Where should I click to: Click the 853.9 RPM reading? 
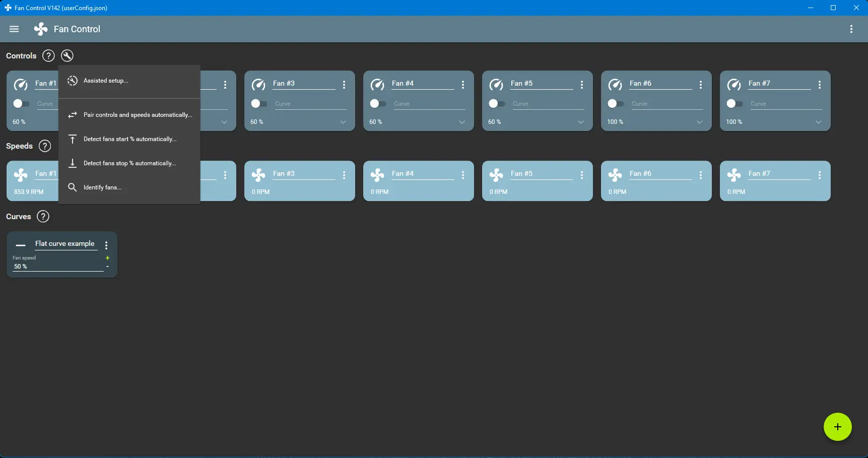coord(29,192)
